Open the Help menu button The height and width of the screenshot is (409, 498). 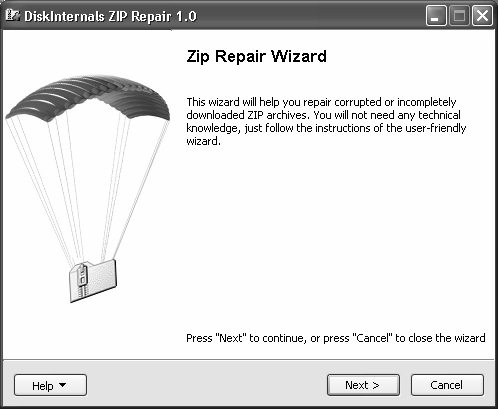[x=50, y=385]
